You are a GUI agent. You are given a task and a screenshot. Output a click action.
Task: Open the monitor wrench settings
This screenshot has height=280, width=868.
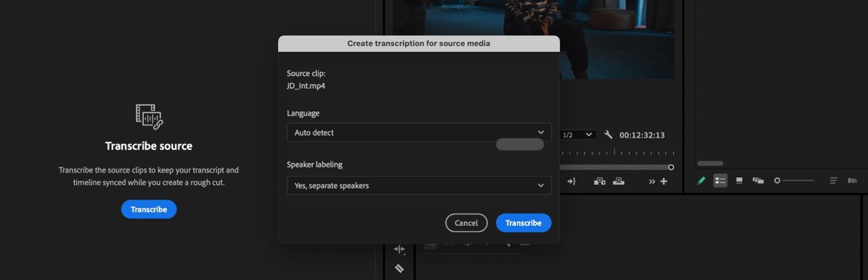click(x=608, y=135)
